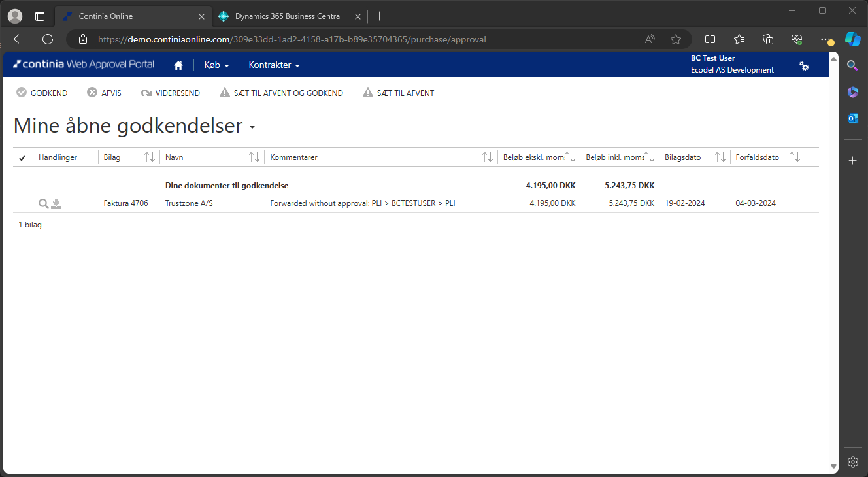Viewport: 868px width, 477px height.
Task: Click the magnifier icon for Faktura 4706
Action: [43, 204]
